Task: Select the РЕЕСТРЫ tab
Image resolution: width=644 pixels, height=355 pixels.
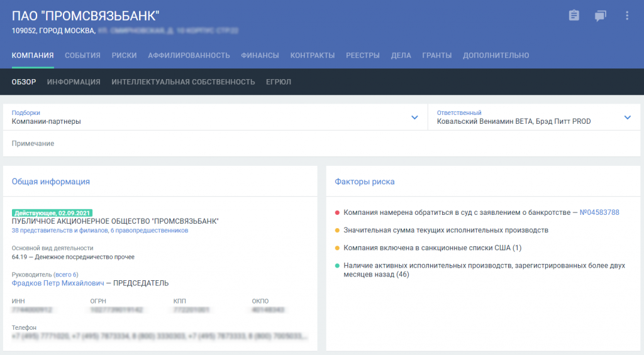Action: pos(363,55)
